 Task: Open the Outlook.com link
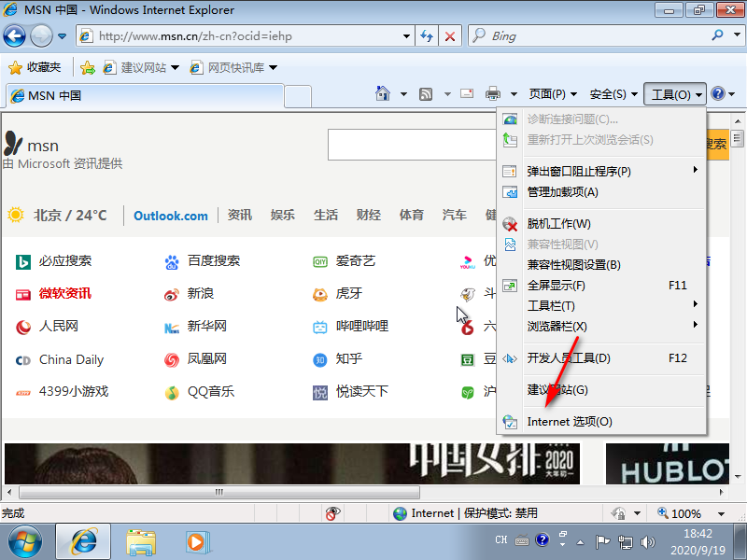(x=171, y=216)
